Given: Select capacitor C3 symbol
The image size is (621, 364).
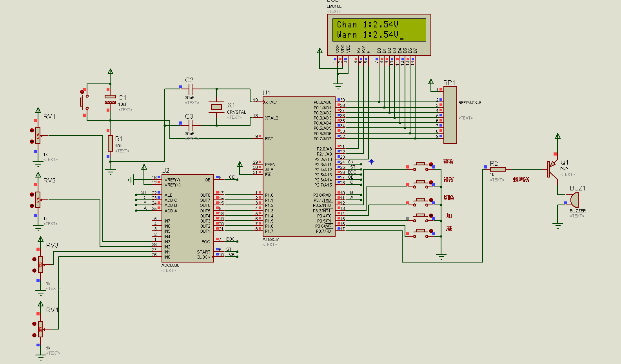Looking at the screenshot, I should pos(190,125).
